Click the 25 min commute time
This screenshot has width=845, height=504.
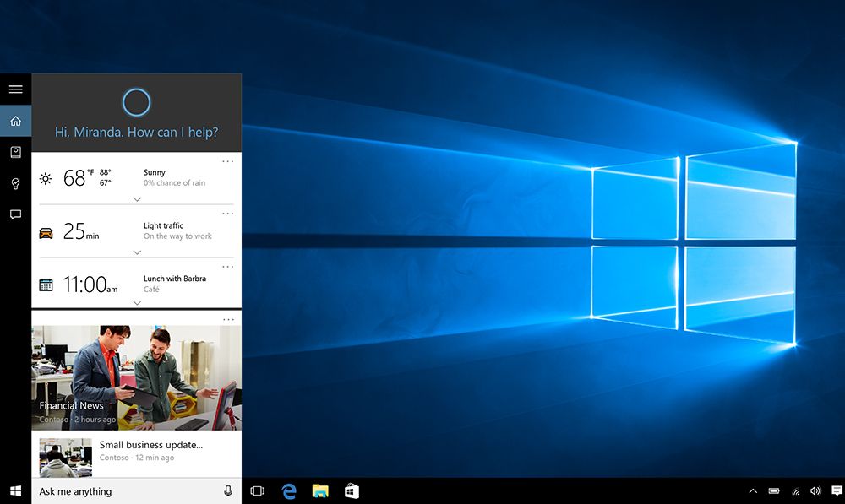81,231
